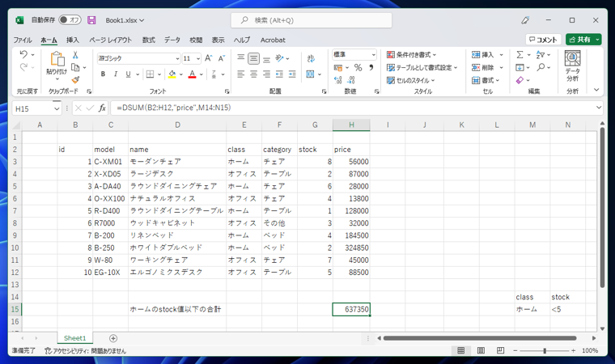Click the Undo arrow icon
Viewport: 615px width, 364px height.
point(23,54)
